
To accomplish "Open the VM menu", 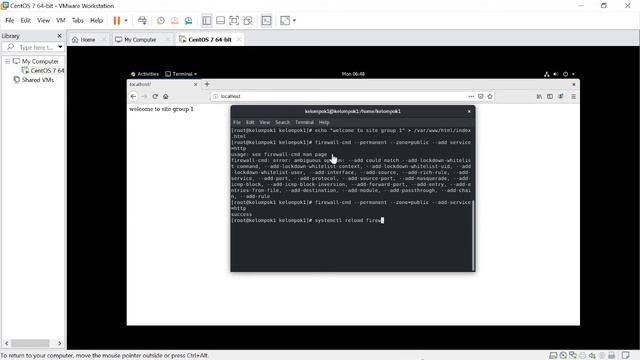I will click(x=61, y=20).
